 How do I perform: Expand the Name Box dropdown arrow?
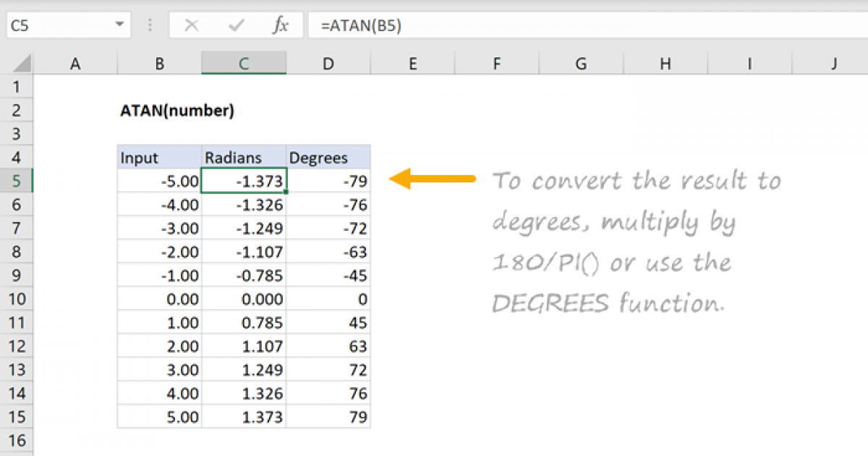click(x=119, y=26)
